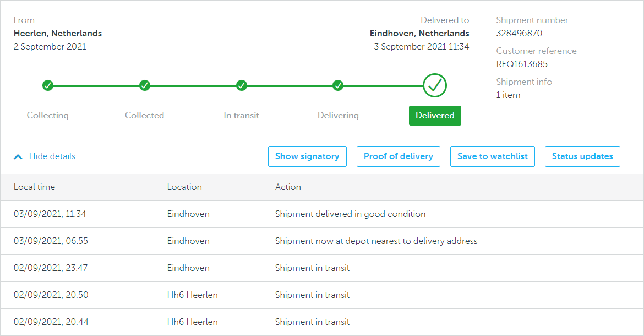This screenshot has height=336, width=644.
Task: Click the depot nearest to delivery address entry
Action: click(x=376, y=241)
